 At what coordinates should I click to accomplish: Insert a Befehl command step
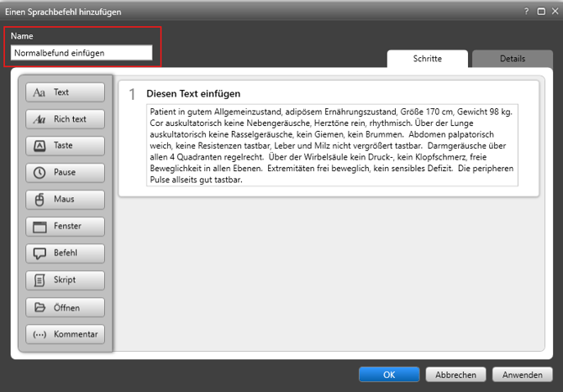pos(65,253)
